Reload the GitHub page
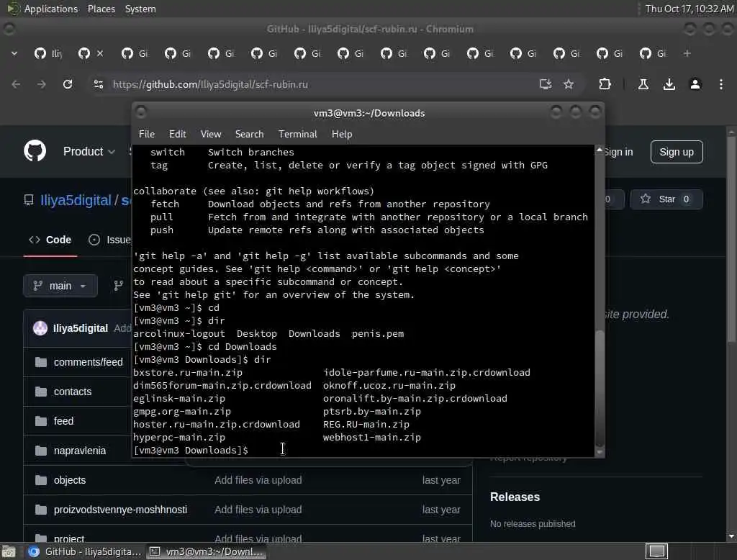 pos(68,85)
